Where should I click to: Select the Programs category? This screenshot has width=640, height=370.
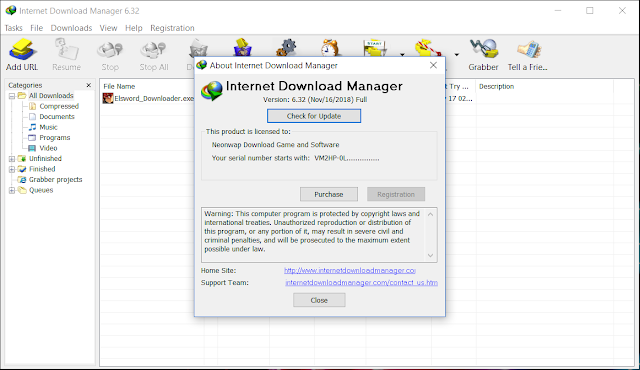click(x=55, y=138)
